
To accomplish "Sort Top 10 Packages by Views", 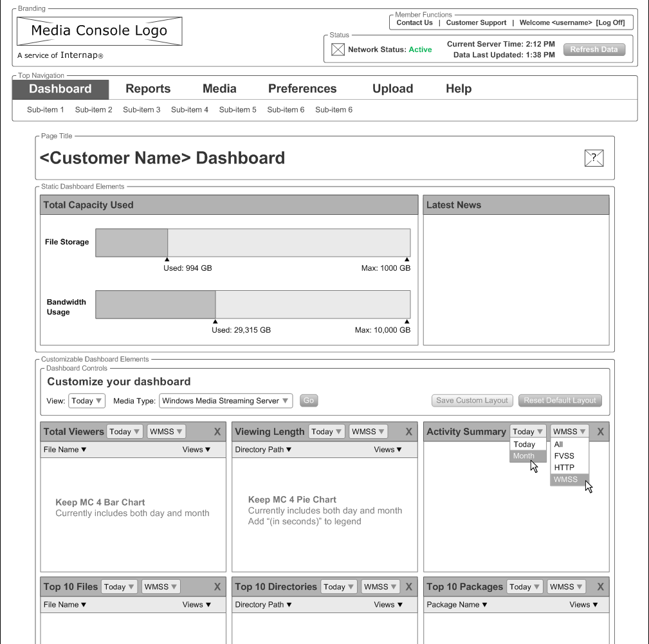I will 583,604.
